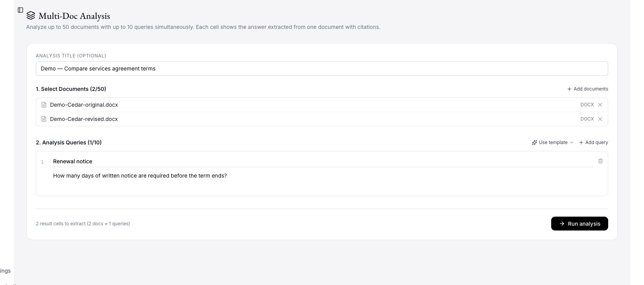
Task: Click the DOCX label for Demo-Cedar-original.docx
Action: tap(587, 105)
